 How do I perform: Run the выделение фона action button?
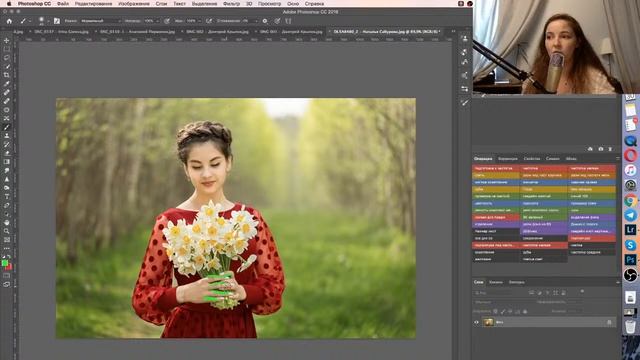[592, 217]
